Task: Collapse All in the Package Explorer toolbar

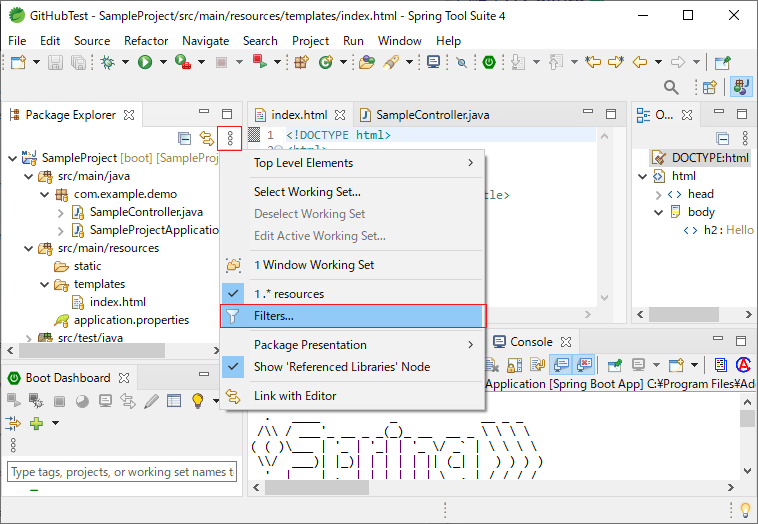Action: tap(185, 139)
